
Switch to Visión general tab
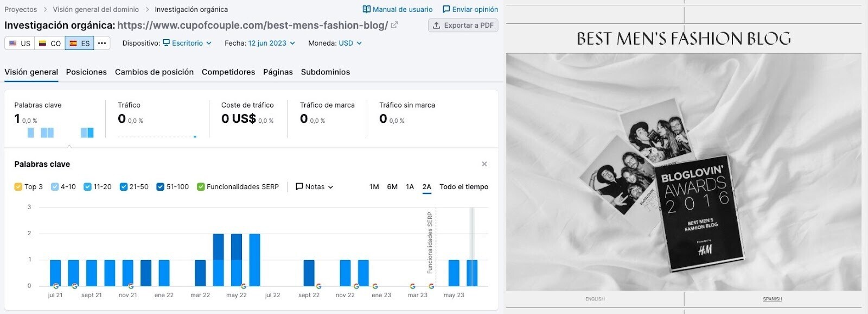(31, 72)
